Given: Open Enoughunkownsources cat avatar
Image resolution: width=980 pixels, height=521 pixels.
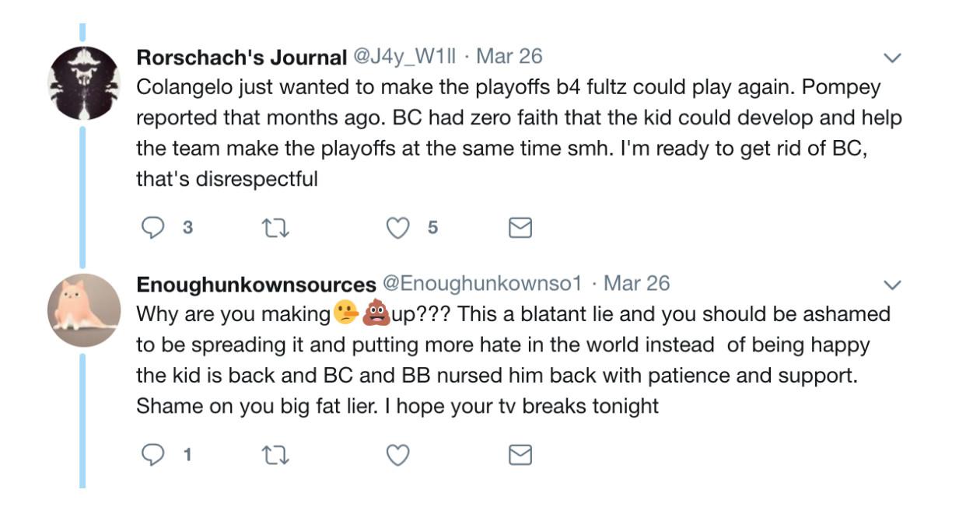Looking at the screenshot, I should tap(84, 309).
